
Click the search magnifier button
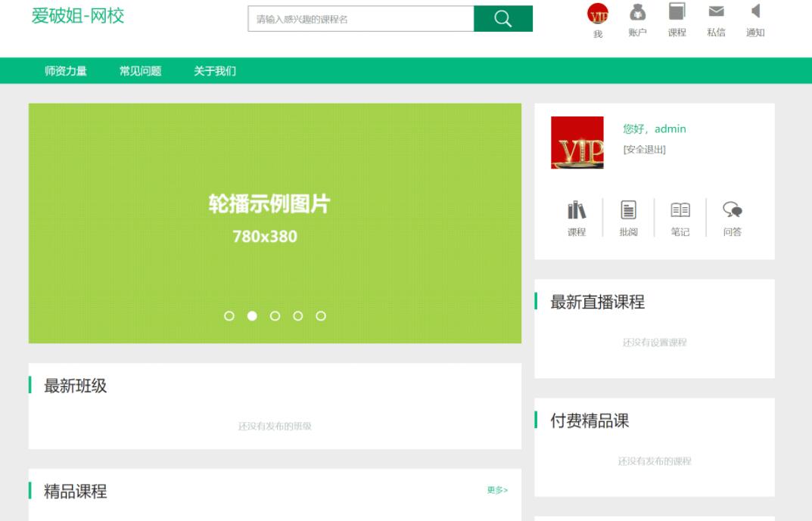[x=502, y=19]
